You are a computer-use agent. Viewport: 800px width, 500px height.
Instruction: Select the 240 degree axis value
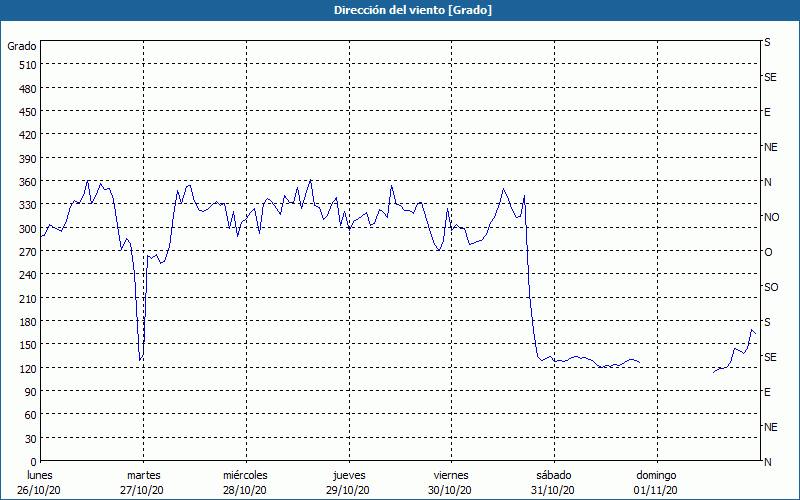pos(29,275)
